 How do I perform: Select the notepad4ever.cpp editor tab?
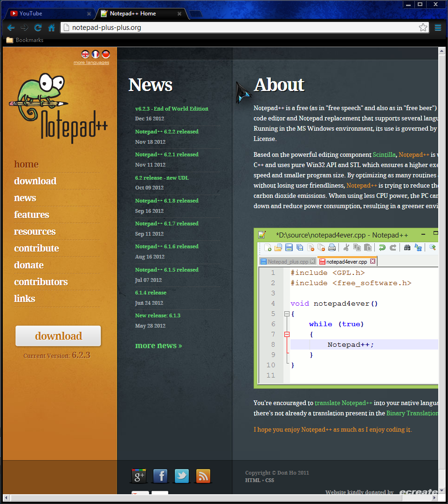tap(347, 262)
